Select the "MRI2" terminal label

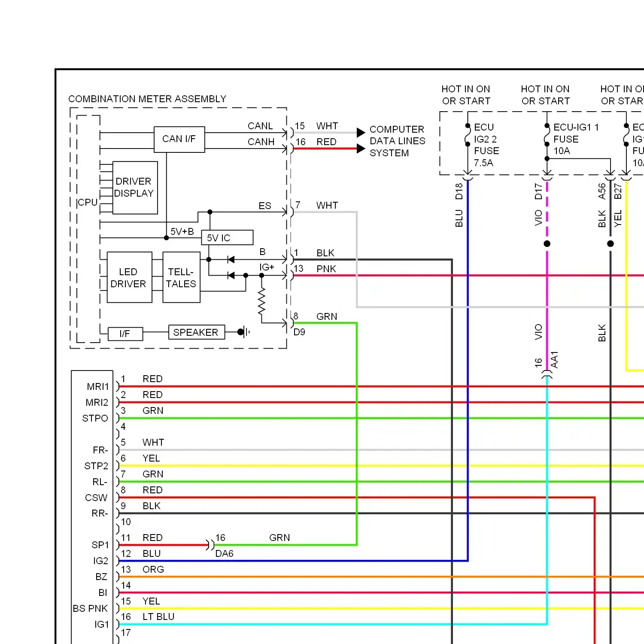(97, 402)
